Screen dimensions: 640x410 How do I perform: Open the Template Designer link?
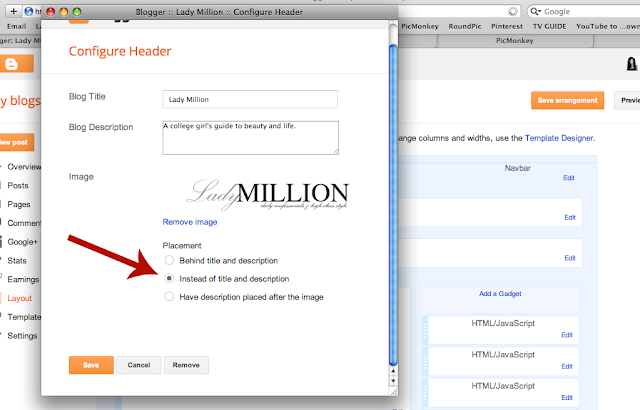(x=559, y=138)
